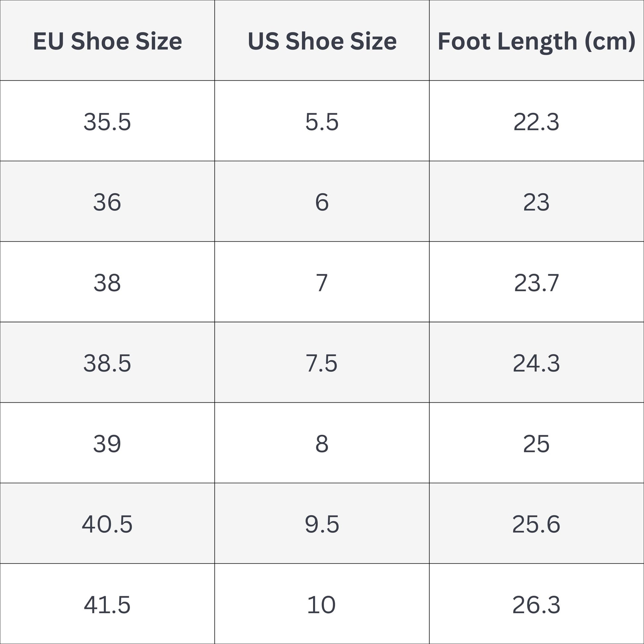
Task: Click the EU size 36 cell
Action: (107, 202)
